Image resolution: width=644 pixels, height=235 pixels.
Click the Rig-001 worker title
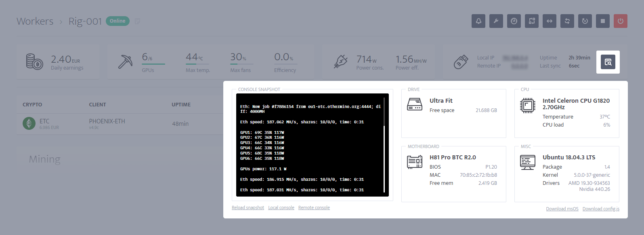(x=85, y=21)
